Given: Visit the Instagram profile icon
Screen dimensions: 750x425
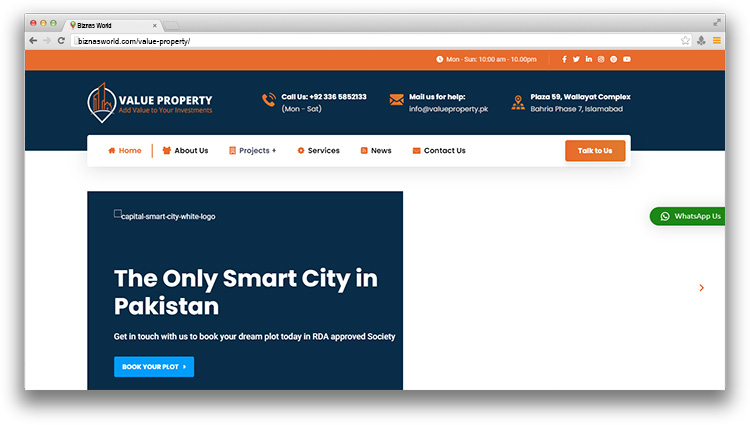Looking at the screenshot, I should pos(601,59).
